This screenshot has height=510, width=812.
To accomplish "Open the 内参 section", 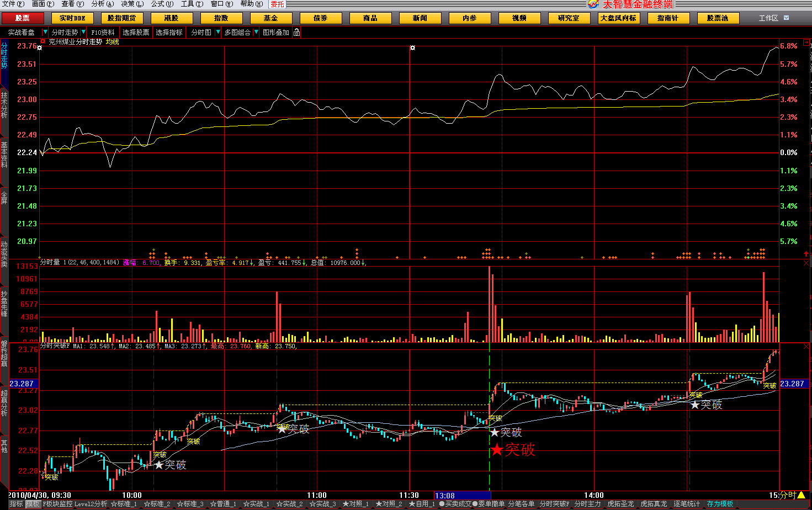I will pyautogui.click(x=470, y=18).
